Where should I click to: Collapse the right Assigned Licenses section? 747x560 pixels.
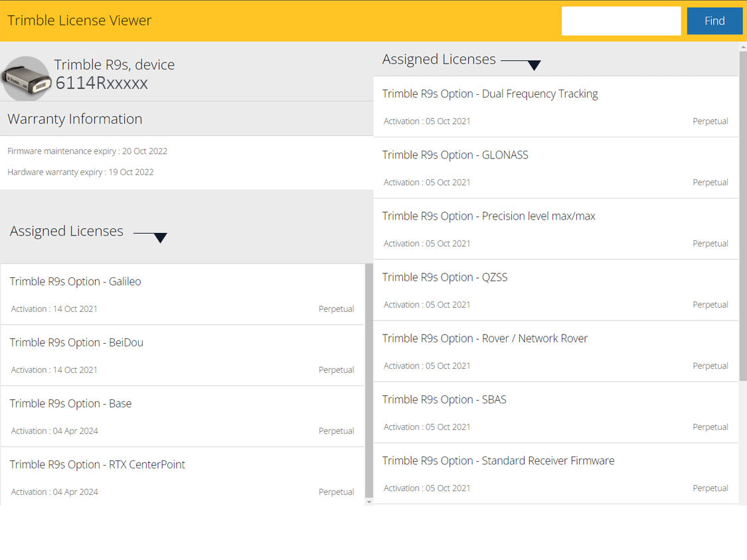pos(533,65)
